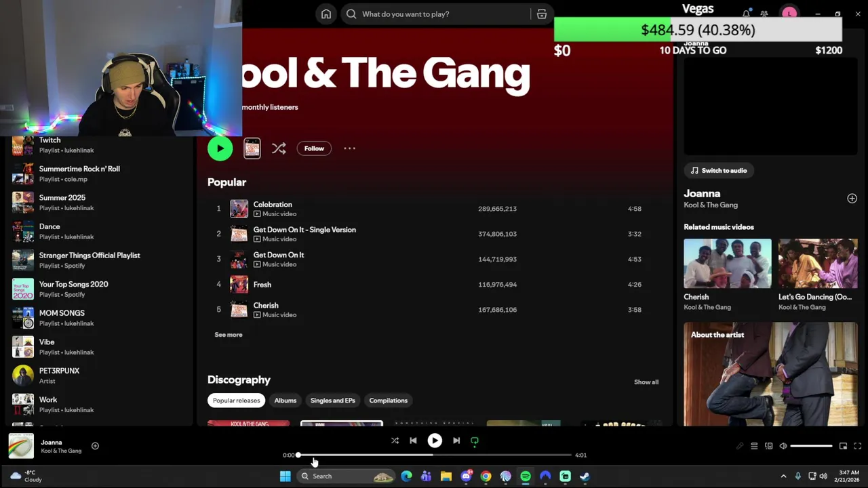This screenshot has width=868, height=488.
Task: Open Steam from taskbar
Action: (x=585, y=476)
